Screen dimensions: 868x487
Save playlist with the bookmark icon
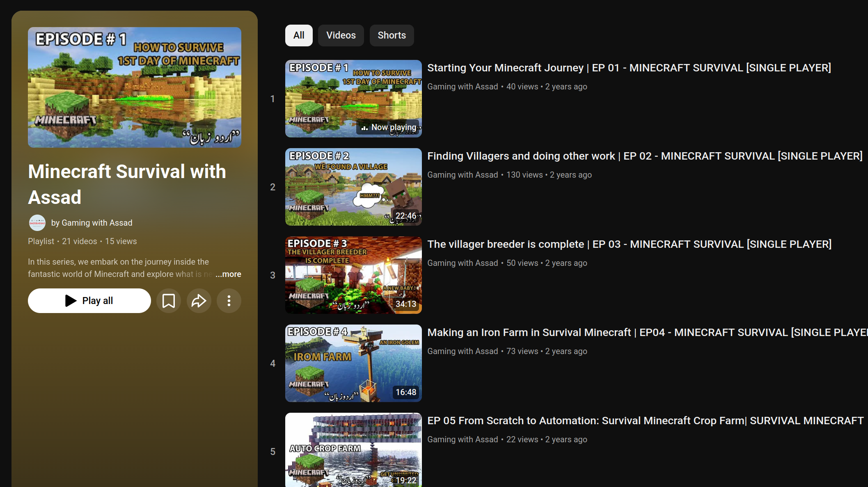(x=168, y=301)
